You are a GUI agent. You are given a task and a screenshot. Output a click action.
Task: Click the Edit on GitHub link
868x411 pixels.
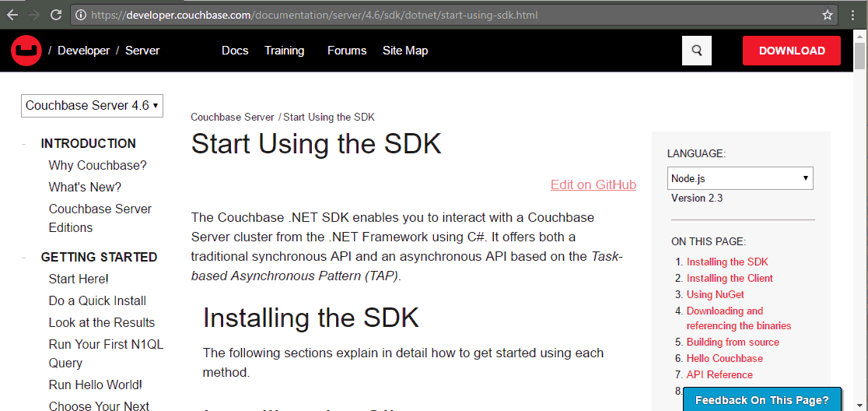coord(593,184)
